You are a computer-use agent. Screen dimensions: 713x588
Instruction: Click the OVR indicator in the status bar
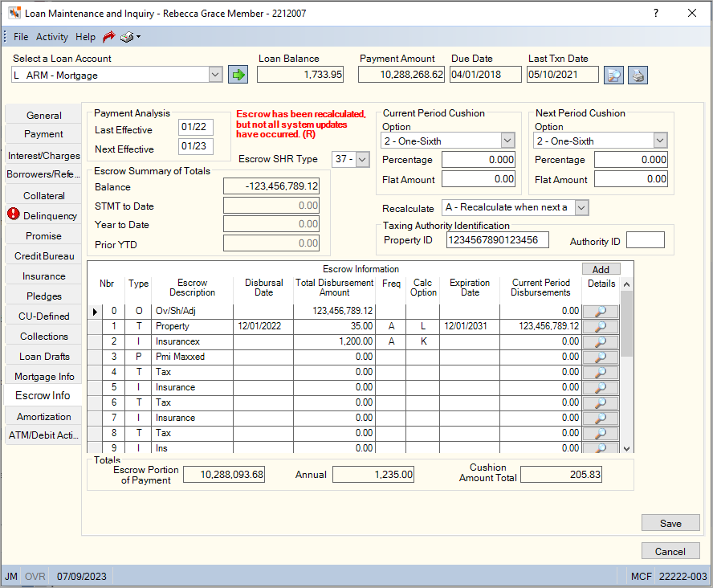click(x=35, y=577)
